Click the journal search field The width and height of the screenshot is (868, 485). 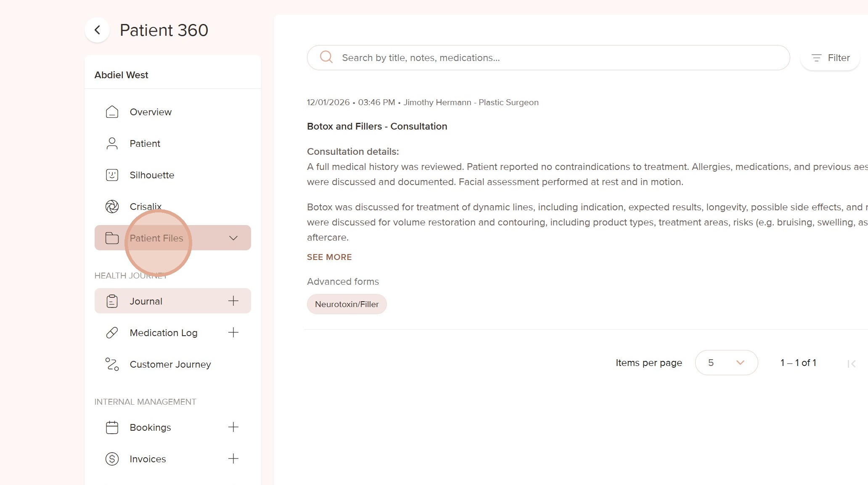[547, 58]
